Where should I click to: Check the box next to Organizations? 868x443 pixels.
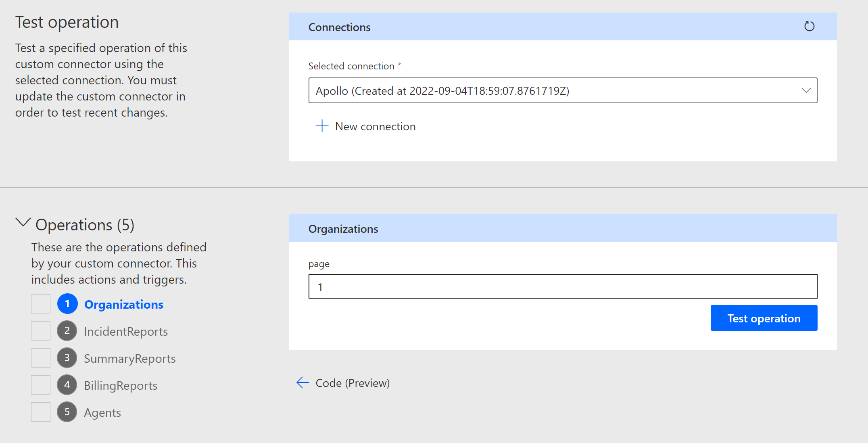click(x=41, y=304)
